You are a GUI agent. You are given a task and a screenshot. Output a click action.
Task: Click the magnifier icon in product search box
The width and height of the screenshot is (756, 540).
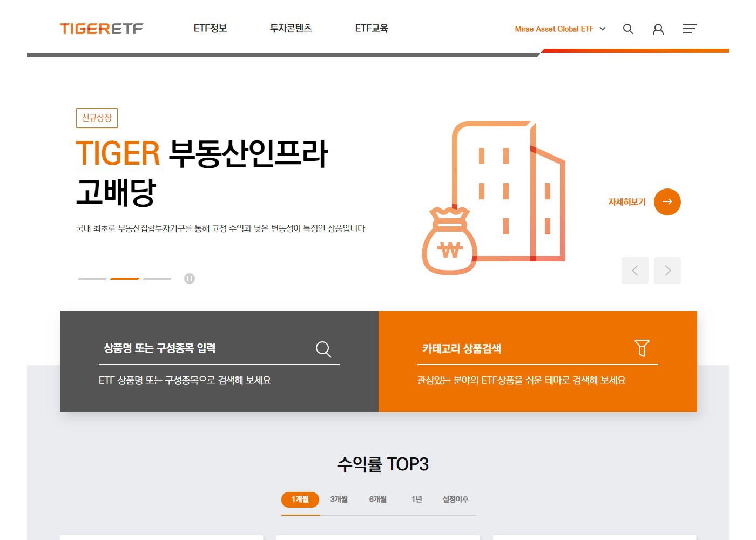323,349
